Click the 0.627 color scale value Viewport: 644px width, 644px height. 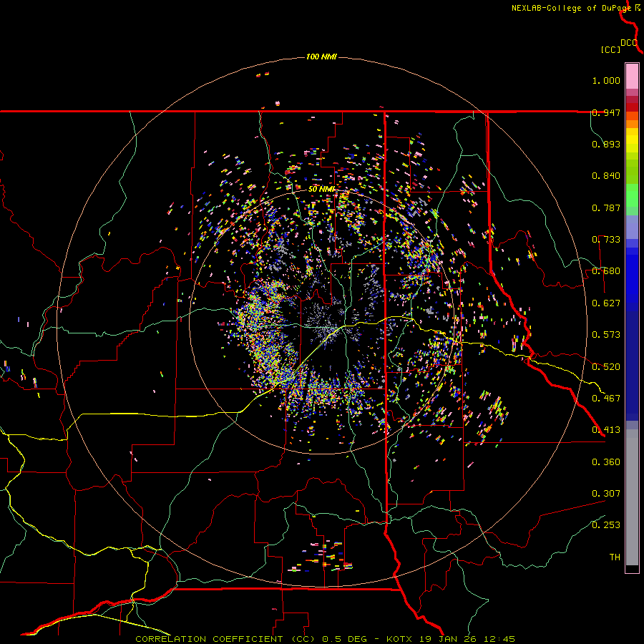tap(606, 303)
